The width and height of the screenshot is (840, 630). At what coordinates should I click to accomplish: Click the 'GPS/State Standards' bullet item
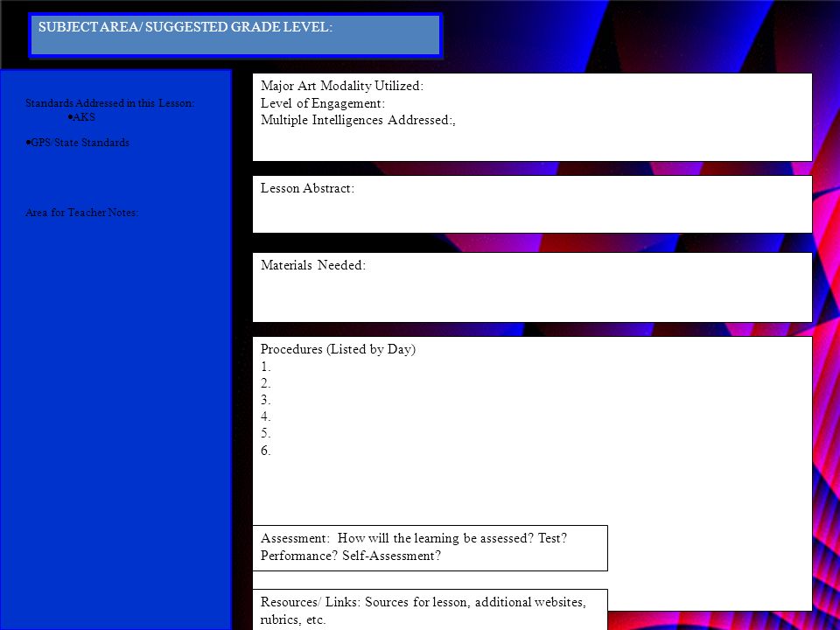(77, 143)
